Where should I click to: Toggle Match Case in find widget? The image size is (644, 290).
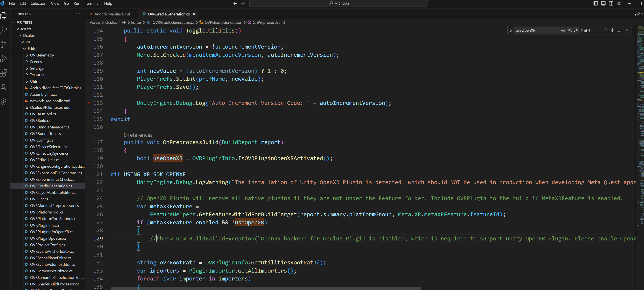pos(562,30)
